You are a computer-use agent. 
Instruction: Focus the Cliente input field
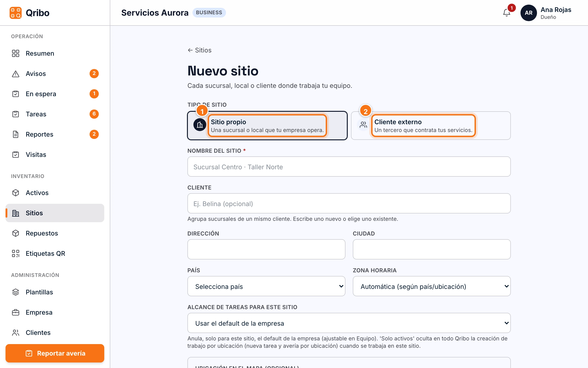coord(349,203)
